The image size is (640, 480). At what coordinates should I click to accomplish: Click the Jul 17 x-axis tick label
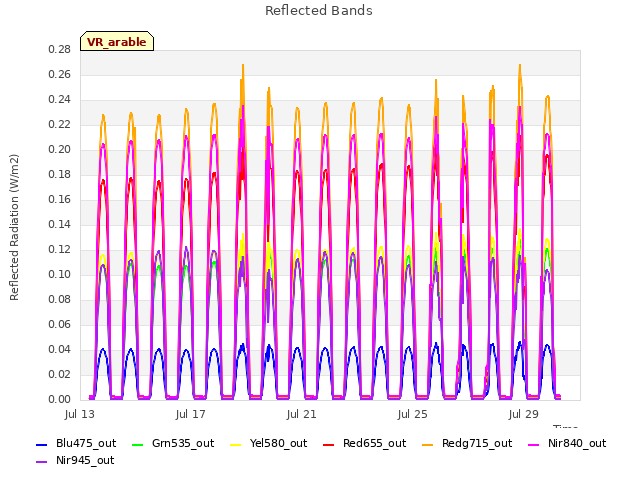(x=191, y=414)
